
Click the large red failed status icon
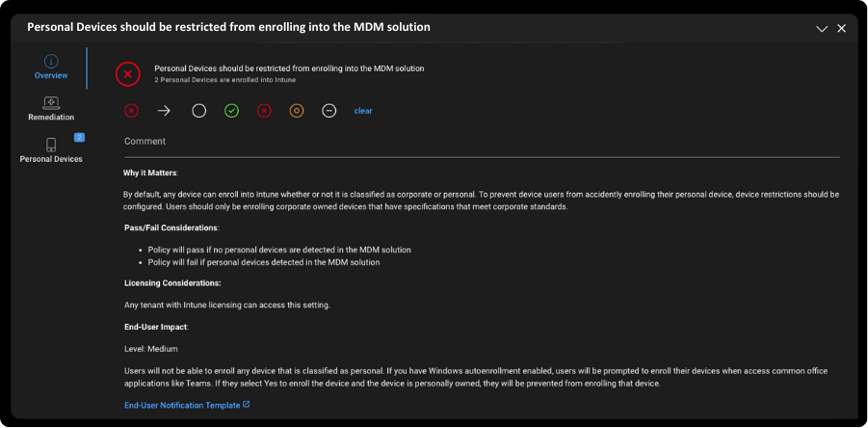coord(128,73)
